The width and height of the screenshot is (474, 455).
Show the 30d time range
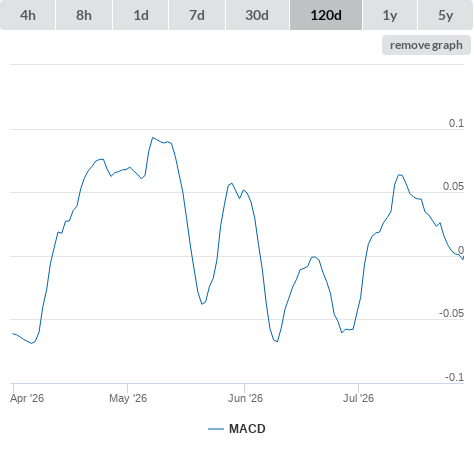tap(257, 15)
